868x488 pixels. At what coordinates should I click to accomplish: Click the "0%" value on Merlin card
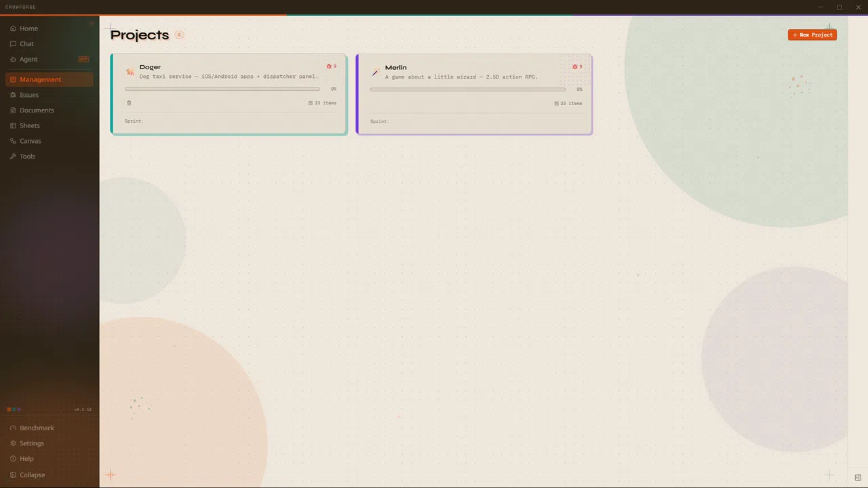[579, 89]
